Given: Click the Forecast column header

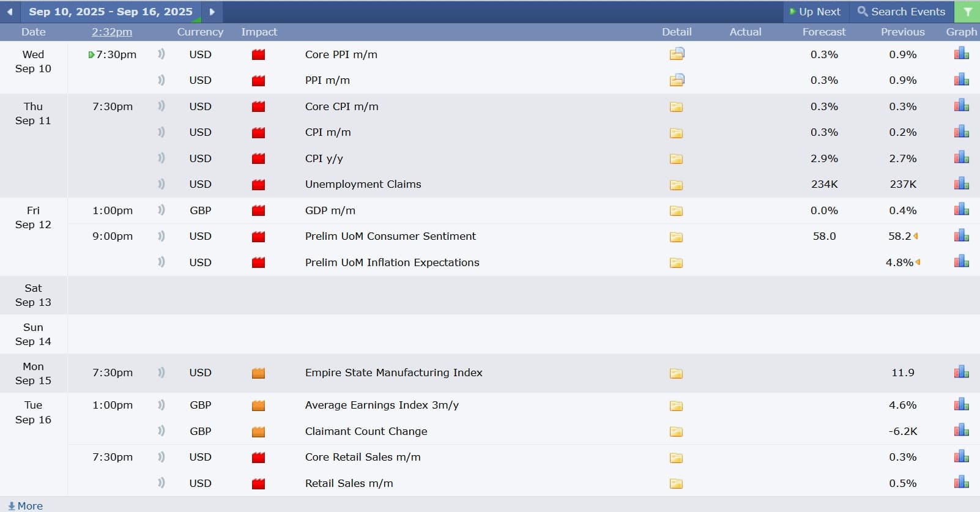Looking at the screenshot, I should tap(824, 32).
